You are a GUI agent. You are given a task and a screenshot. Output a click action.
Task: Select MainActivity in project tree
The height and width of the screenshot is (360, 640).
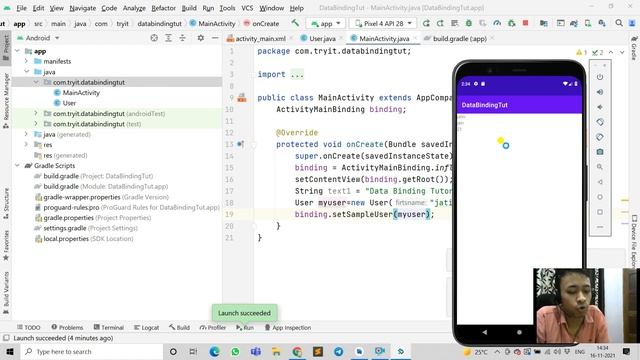[76, 93]
